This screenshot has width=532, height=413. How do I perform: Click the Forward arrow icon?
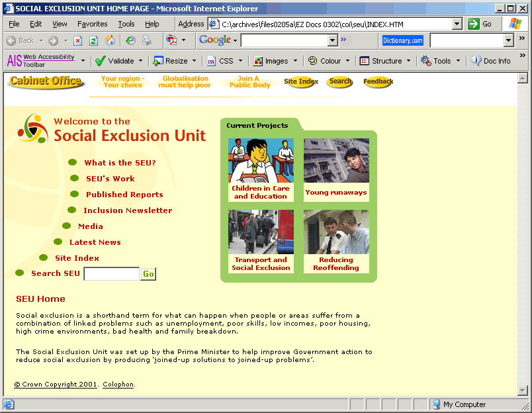pyautogui.click(x=54, y=41)
